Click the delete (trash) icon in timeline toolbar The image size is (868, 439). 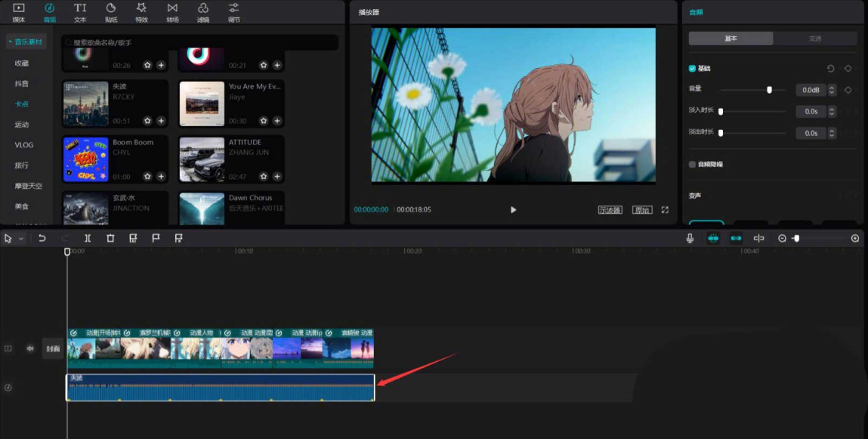click(110, 238)
